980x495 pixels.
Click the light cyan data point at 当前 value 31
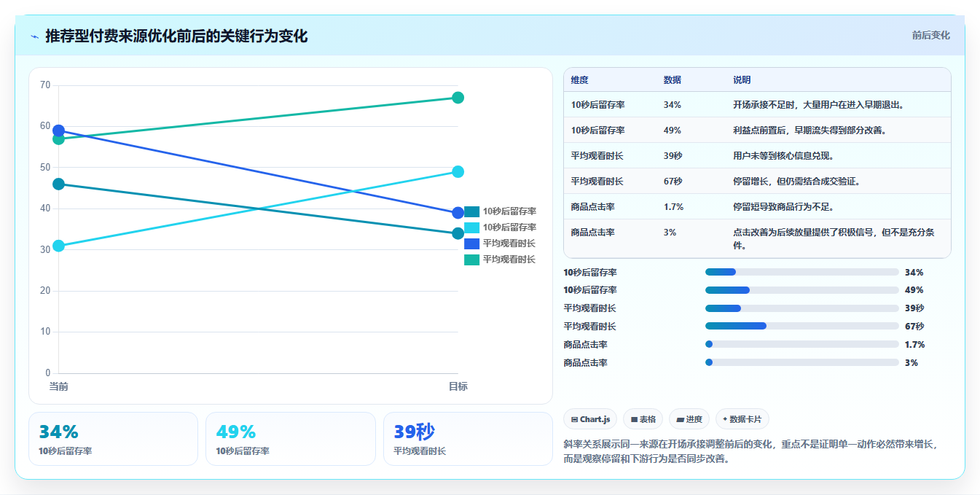click(x=59, y=246)
